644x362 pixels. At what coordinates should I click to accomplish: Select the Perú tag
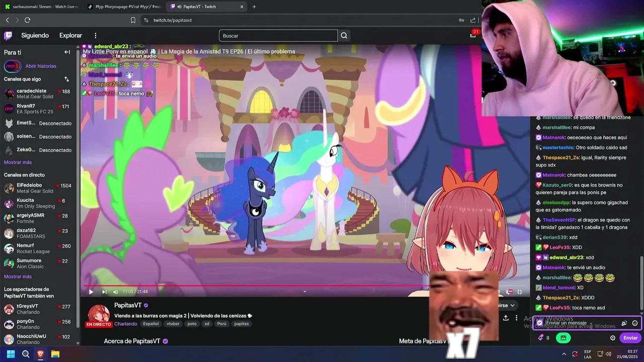[221, 324]
